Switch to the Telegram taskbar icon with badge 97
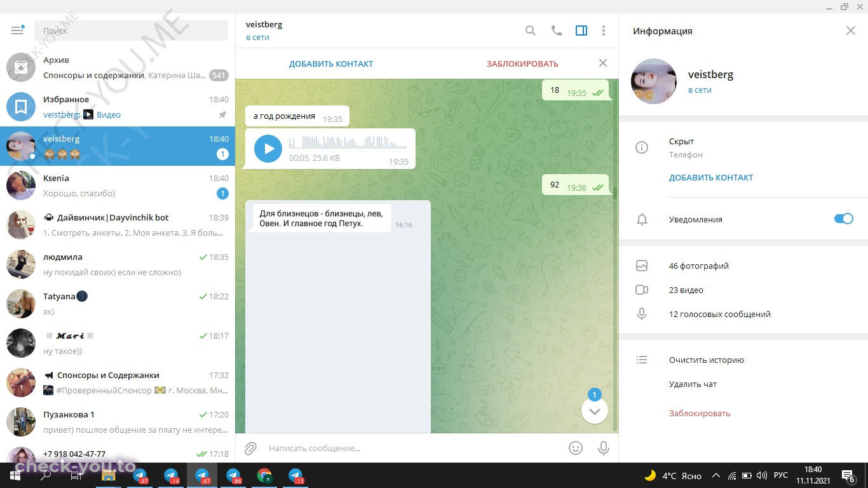Image resolution: width=868 pixels, height=488 pixels. (x=140, y=475)
